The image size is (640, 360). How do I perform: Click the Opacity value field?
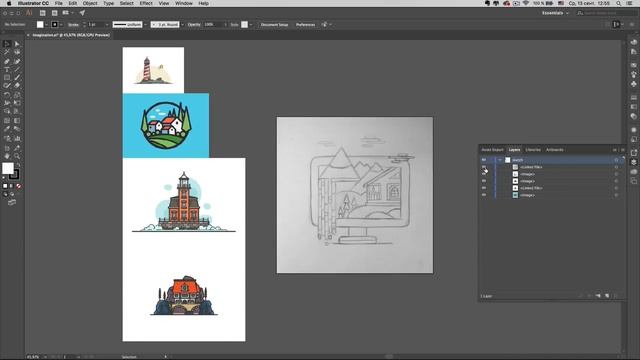(x=212, y=24)
